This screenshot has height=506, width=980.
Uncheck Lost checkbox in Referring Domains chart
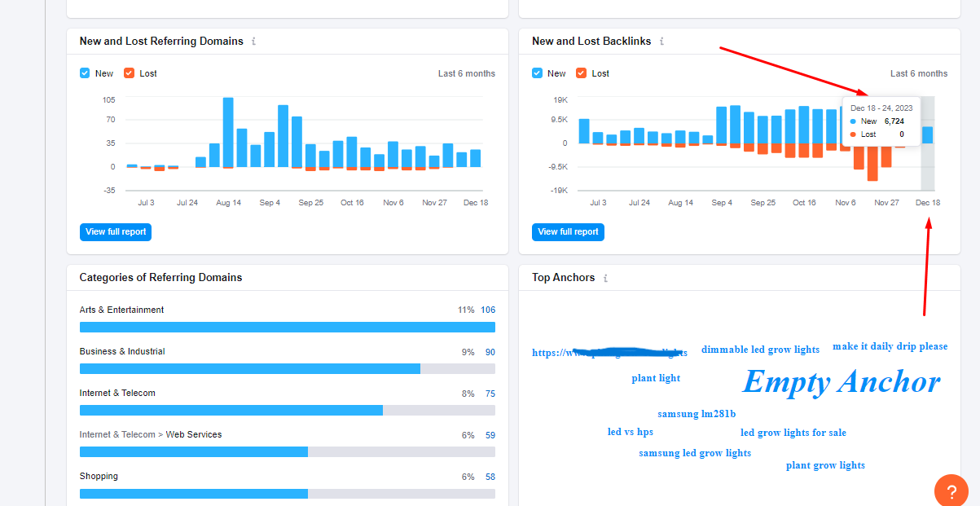[129, 73]
